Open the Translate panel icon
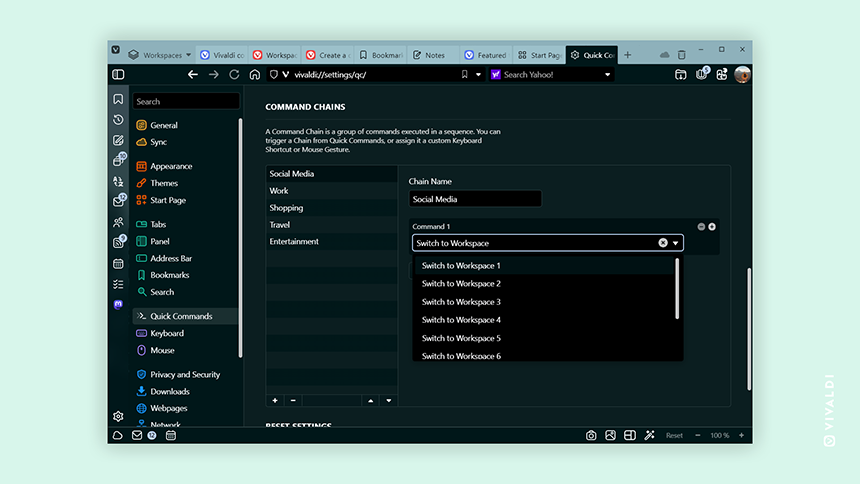The height and width of the screenshot is (484, 860). [x=118, y=181]
